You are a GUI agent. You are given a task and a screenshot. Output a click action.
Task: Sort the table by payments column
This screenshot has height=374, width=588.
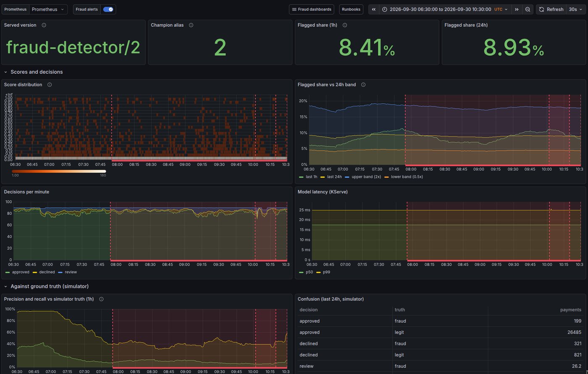point(571,310)
